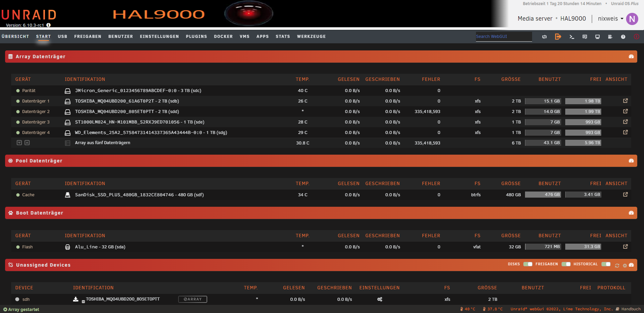Toggle the HISTORICAL switch
The height and width of the screenshot is (313, 644).
pyautogui.click(x=606, y=264)
